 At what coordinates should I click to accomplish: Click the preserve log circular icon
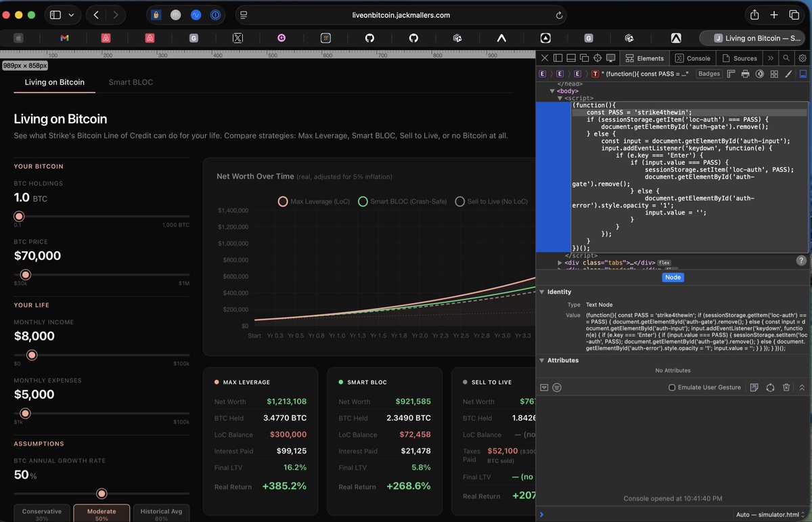[x=770, y=387]
